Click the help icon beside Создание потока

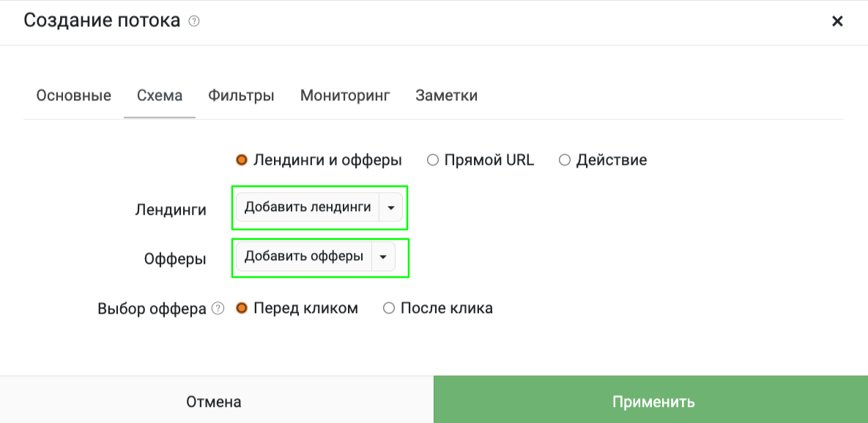(194, 21)
